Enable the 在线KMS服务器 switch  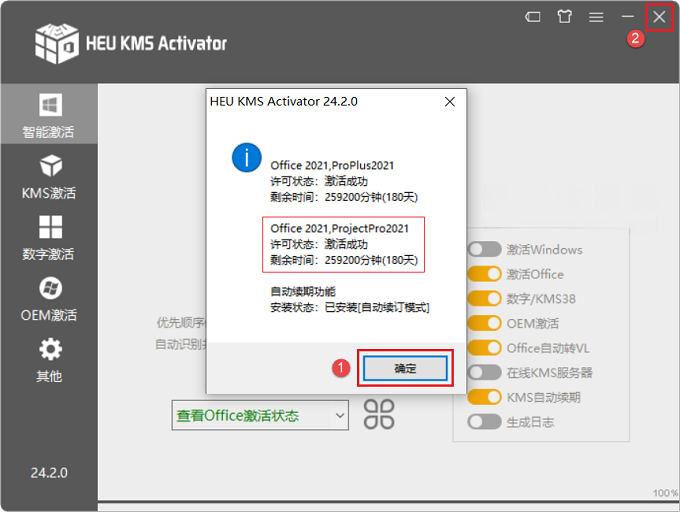pyautogui.click(x=484, y=372)
